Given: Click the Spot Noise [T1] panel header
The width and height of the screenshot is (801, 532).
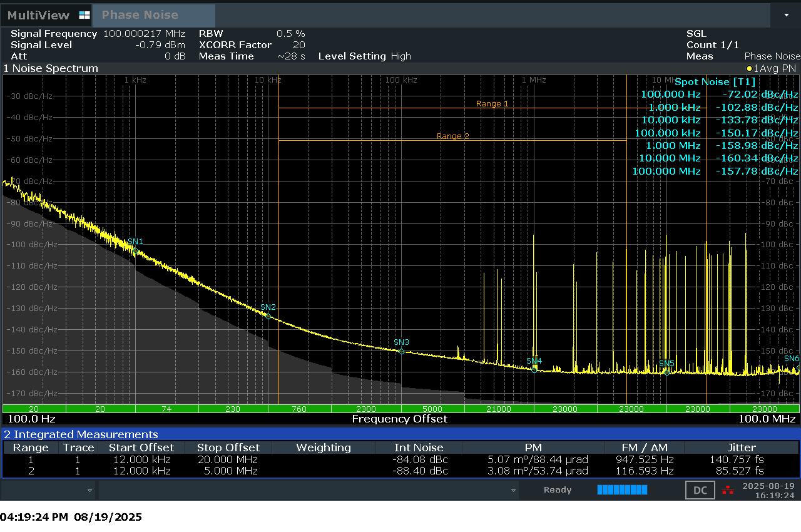Looking at the screenshot, I should [715, 81].
